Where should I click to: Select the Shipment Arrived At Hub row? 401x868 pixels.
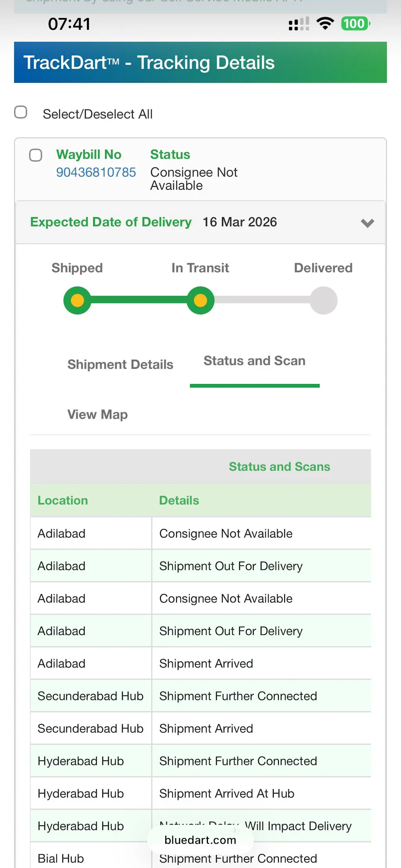[227, 794]
